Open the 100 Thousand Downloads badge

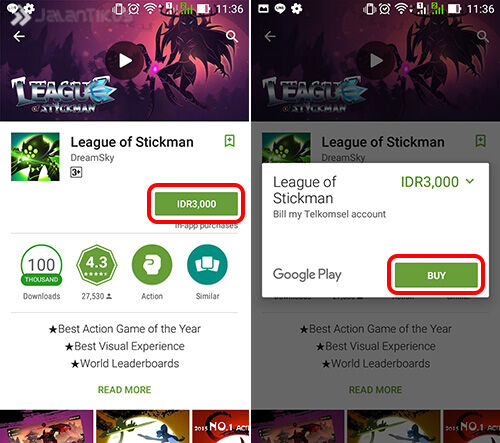41,265
